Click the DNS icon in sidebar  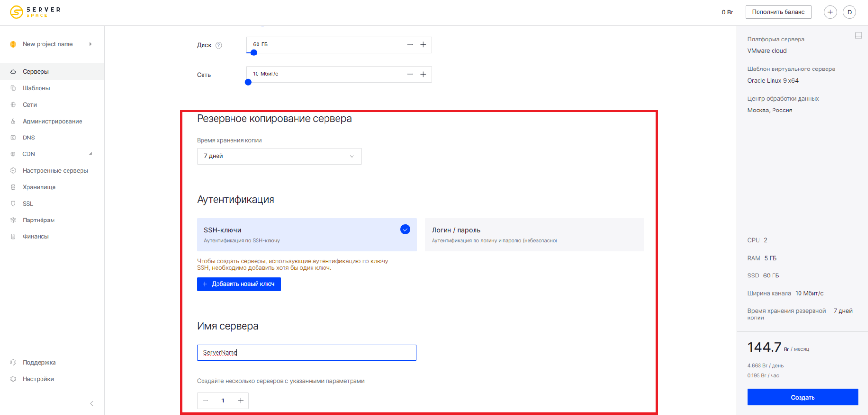13,138
